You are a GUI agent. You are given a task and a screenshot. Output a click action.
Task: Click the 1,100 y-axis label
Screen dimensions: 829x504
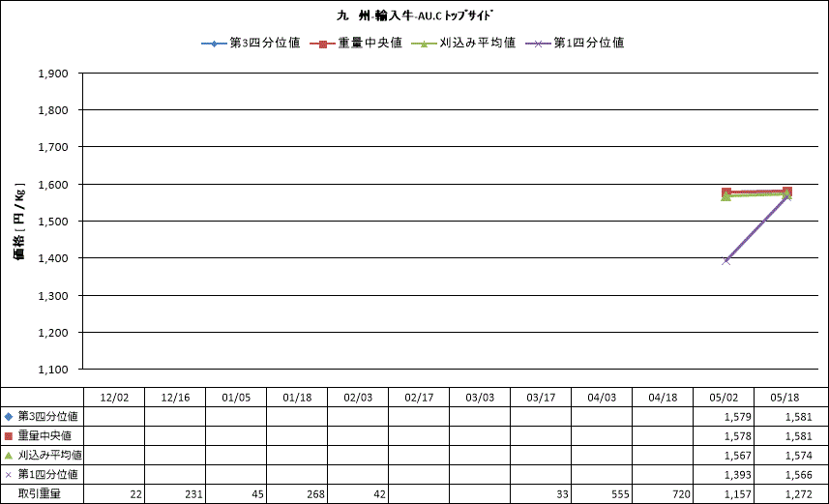click(53, 370)
